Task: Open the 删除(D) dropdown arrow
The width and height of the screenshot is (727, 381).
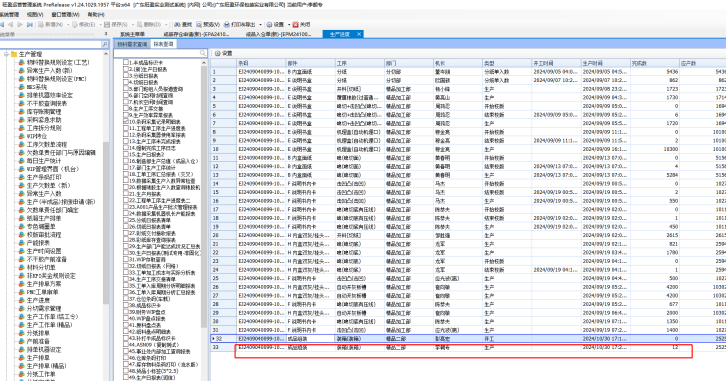Action: click(x=166, y=25)
